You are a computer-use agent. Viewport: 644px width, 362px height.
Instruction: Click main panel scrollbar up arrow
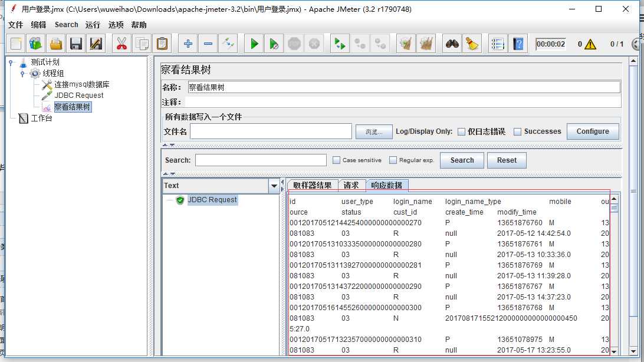point(633,61)
